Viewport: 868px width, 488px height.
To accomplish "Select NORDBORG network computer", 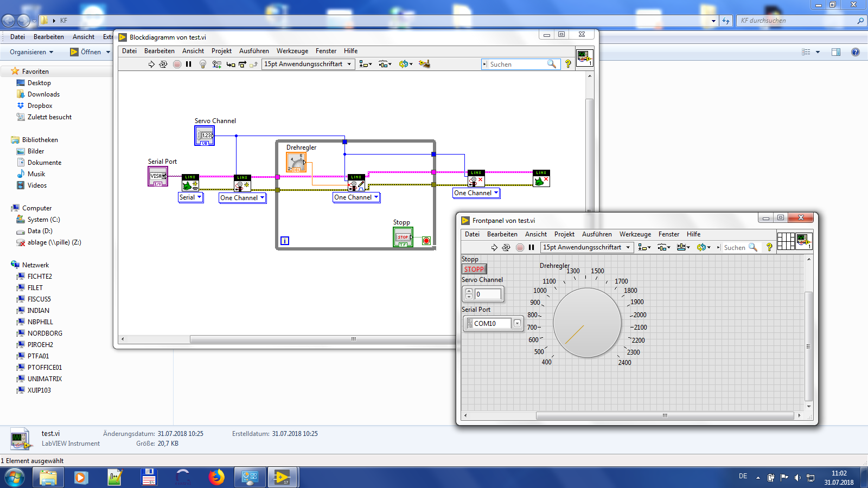I will [44, 333].
